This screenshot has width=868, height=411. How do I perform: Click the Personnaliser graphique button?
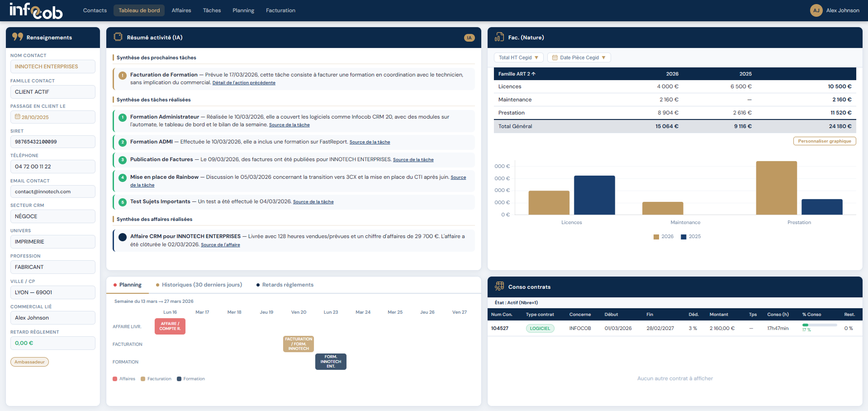[x=825, y=141]
